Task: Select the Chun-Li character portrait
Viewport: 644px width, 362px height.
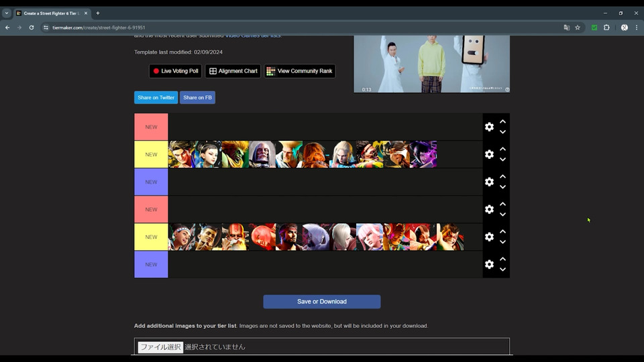Action: [208, 154]
